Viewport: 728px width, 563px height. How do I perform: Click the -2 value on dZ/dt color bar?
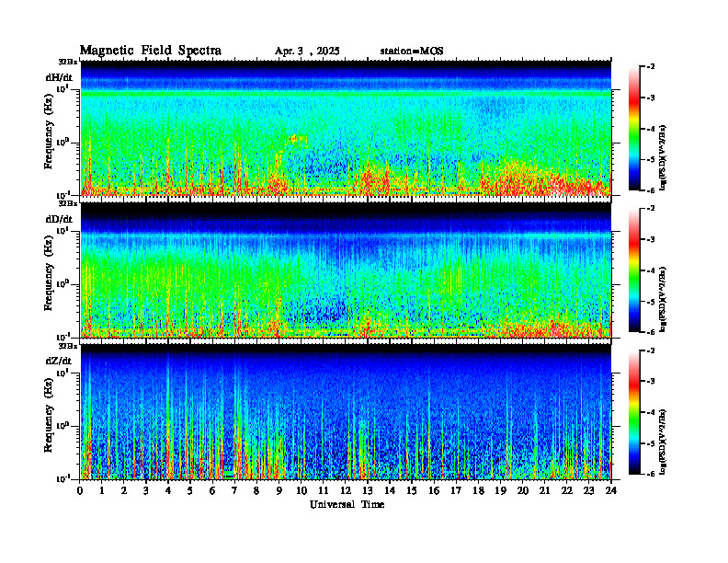pos(651,350)
